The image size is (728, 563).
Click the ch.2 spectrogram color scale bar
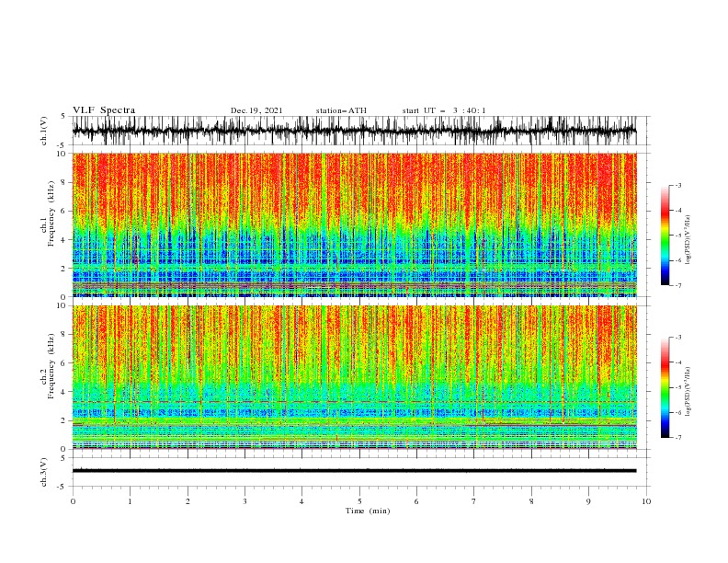click(x=665, y=387)
